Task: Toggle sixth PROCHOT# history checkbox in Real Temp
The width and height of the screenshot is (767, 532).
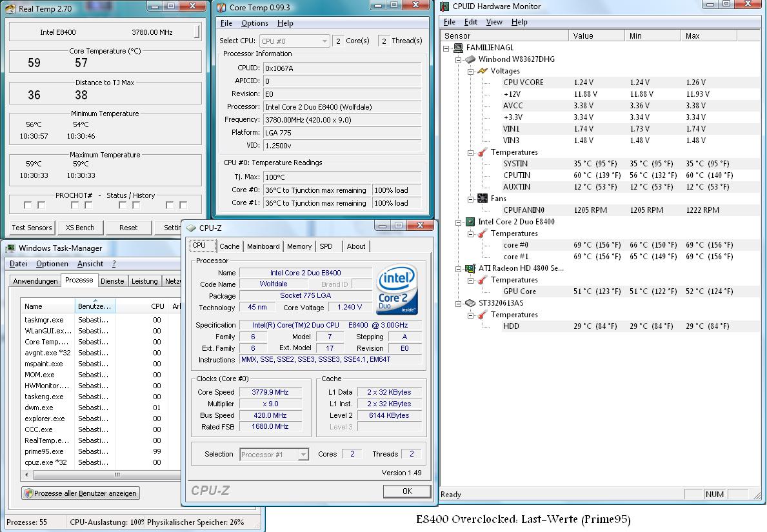Action: point(137,205)
